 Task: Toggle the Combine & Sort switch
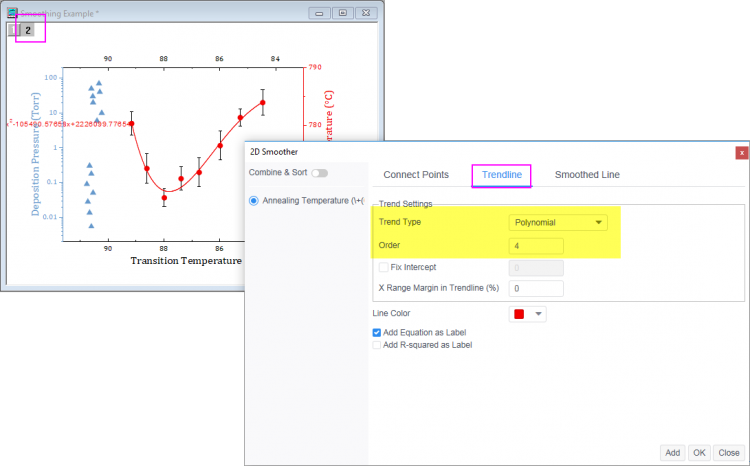320,173
